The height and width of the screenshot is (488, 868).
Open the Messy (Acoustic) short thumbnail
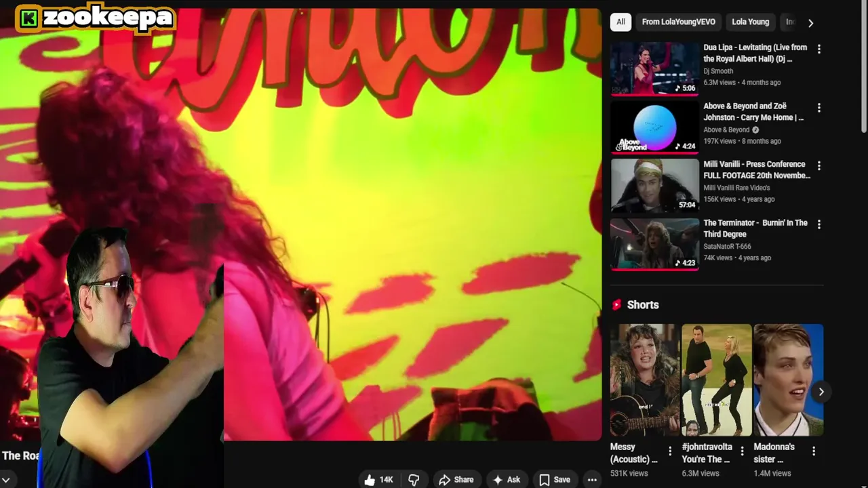644,380
